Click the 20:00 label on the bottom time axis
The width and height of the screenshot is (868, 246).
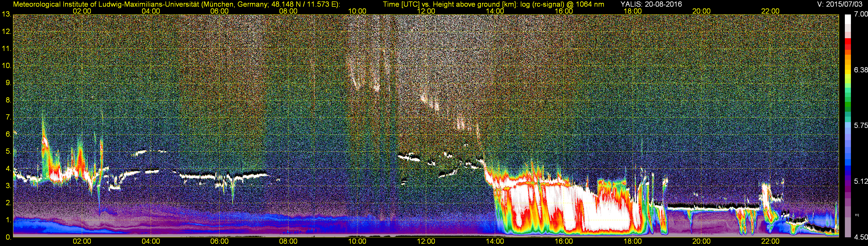pyautogui.click(x=702, y=242)
